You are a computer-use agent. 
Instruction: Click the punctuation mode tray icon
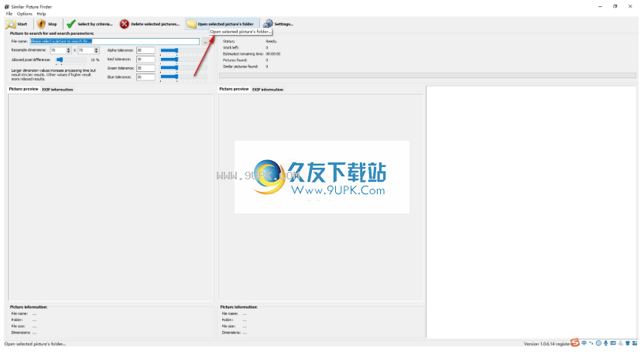[x=591, y=343]
